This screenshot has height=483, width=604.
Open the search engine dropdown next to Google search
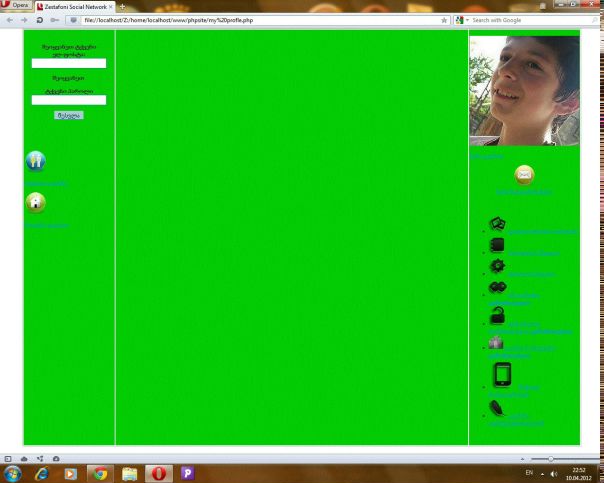[x=461, y=20]
